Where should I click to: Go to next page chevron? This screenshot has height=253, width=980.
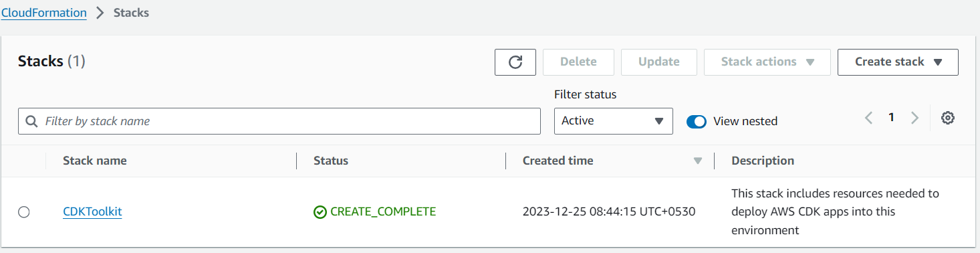tap(914, 118)
